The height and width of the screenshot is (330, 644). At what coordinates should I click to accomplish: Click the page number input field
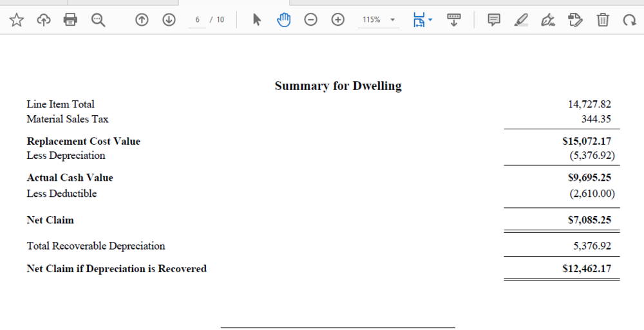point(198,20)
